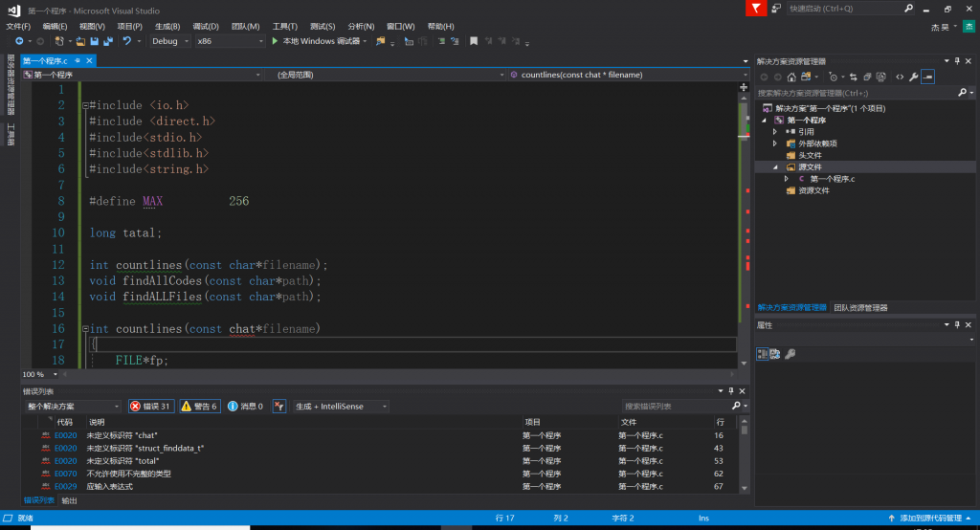Open the feedback flag notification icon
The image size is (980, 530).
756,8
